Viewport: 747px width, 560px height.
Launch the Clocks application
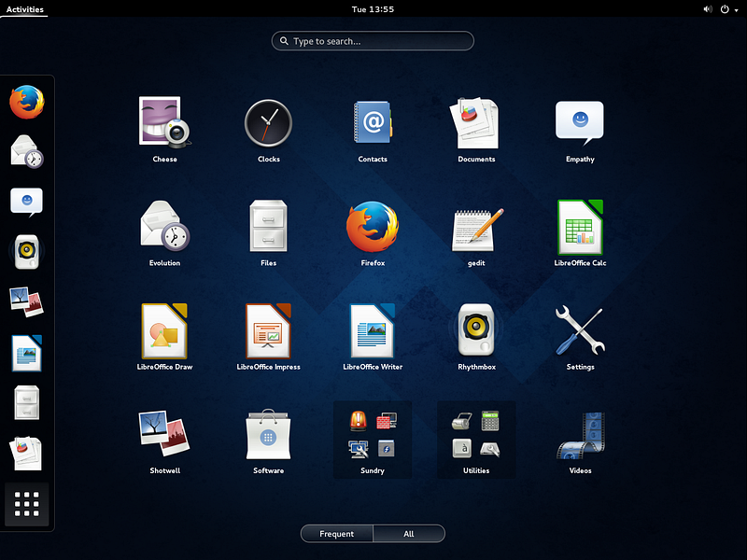[268, 130]
